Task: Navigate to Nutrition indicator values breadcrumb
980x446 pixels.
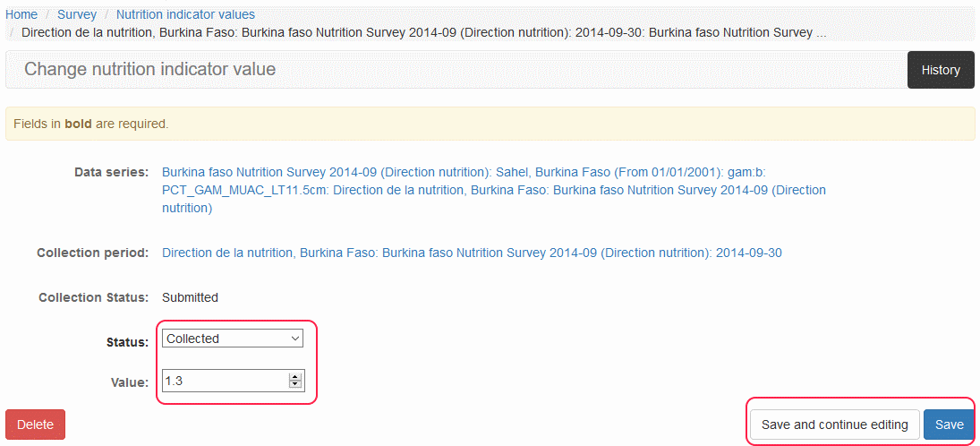Action: coord(185,14)
